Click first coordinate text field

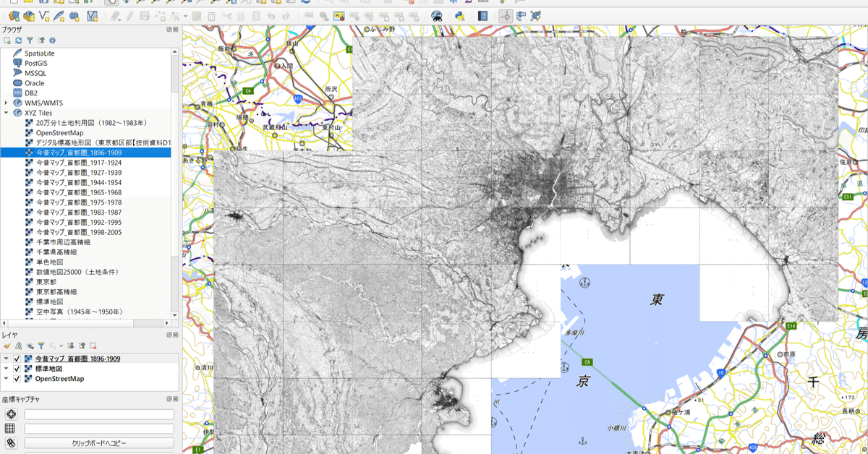click(x=99, y=414)
